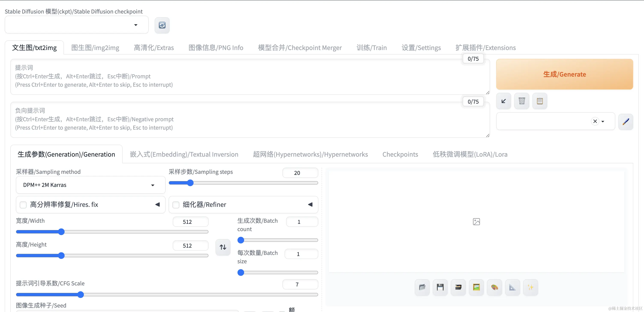Enable the Hires. fix checkbox
644x312 pixels.
click(23, 205)
